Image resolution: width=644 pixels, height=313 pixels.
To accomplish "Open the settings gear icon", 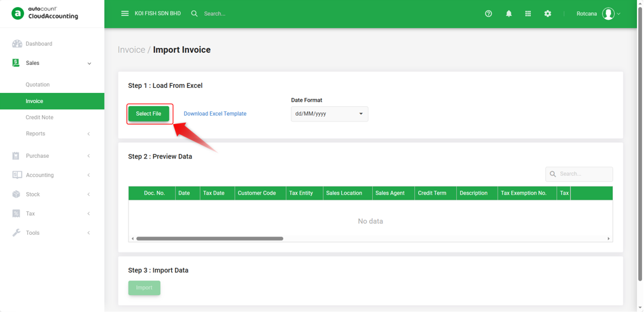I will pyautogui.click(x=547, y=13).
